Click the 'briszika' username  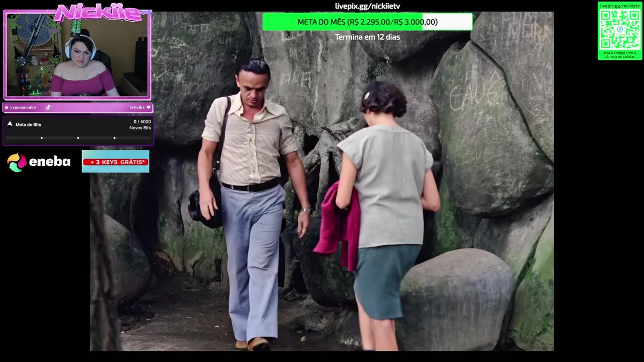pos(137,107)
